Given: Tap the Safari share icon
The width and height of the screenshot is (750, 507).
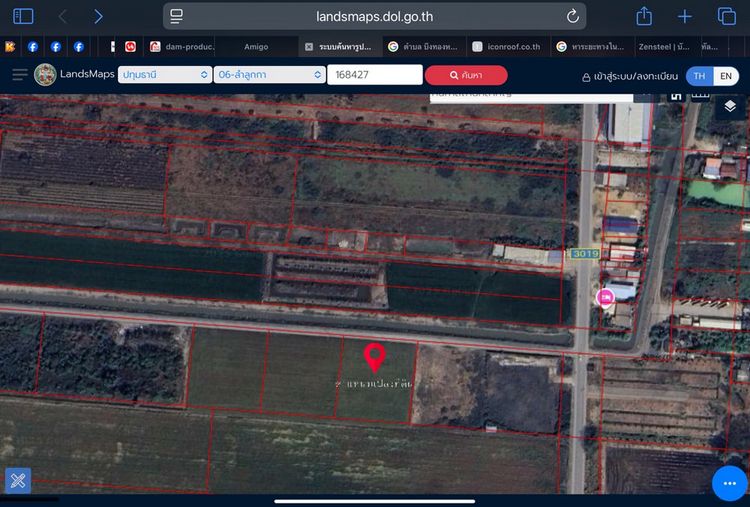Looking at the screenshot, I should point(644,16).
